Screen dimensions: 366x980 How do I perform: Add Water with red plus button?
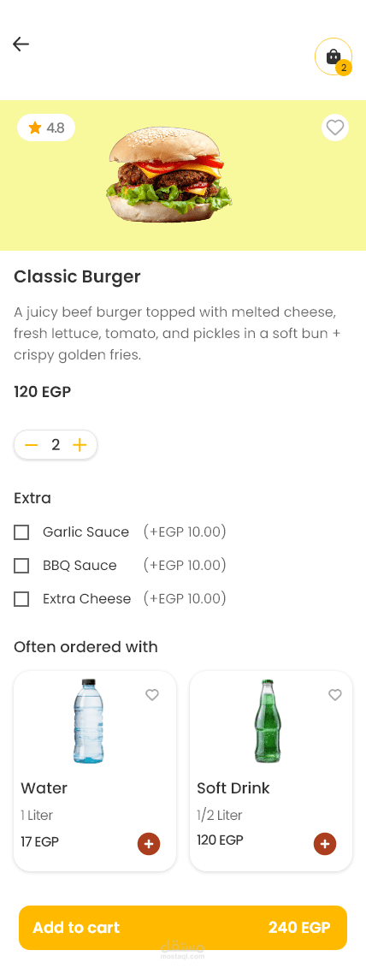point(149,844)
